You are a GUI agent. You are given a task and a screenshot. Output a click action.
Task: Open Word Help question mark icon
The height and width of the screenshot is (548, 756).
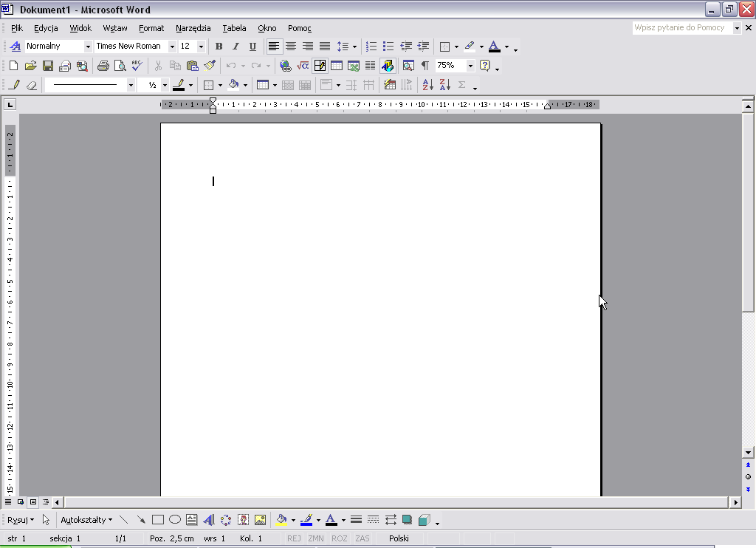[x=485, y=66]
